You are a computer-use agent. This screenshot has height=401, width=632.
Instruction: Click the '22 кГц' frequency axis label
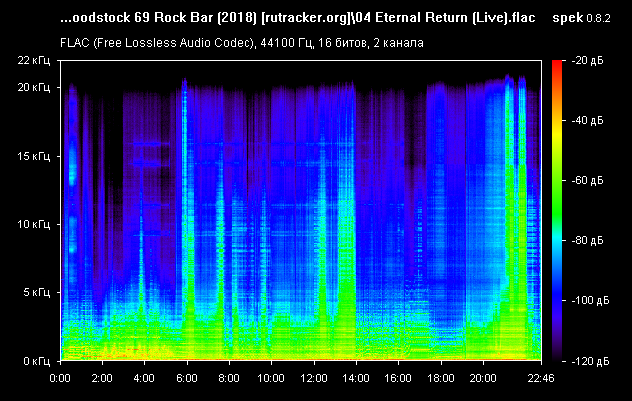tap(34, 60)
